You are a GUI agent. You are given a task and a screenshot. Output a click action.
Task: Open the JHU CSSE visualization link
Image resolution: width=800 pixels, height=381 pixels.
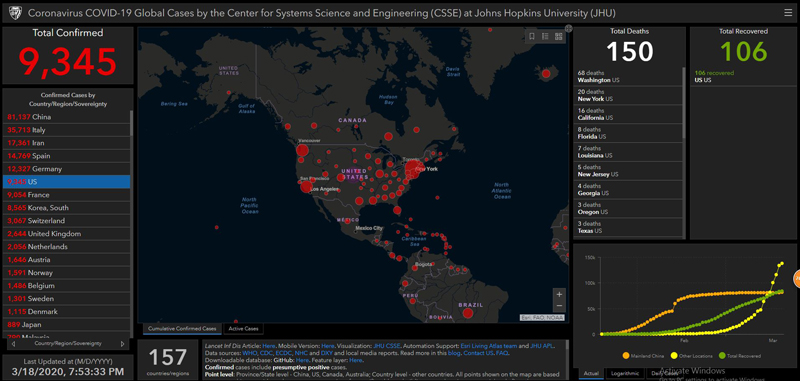(x=386, y=345)
